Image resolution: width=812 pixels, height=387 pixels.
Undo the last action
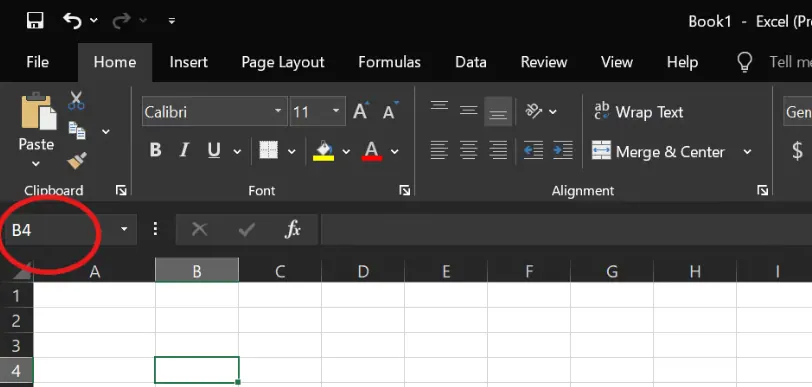click(72, 21)
